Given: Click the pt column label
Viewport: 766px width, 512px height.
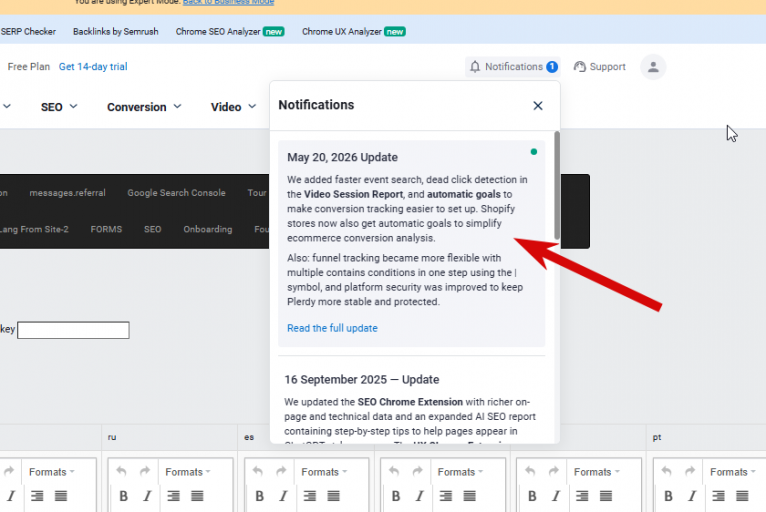Looking at the screenshot, I should tap(657, 437).
